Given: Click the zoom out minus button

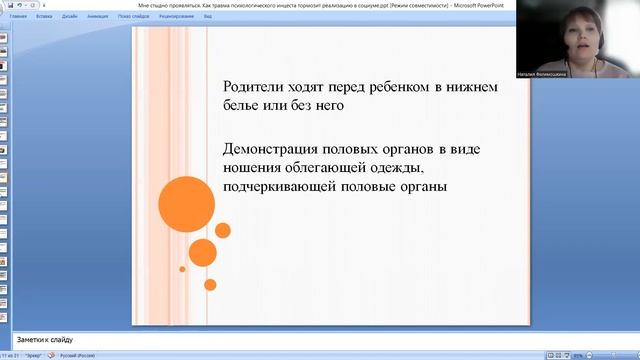Looking at the screenshot, I should (589, 356).
